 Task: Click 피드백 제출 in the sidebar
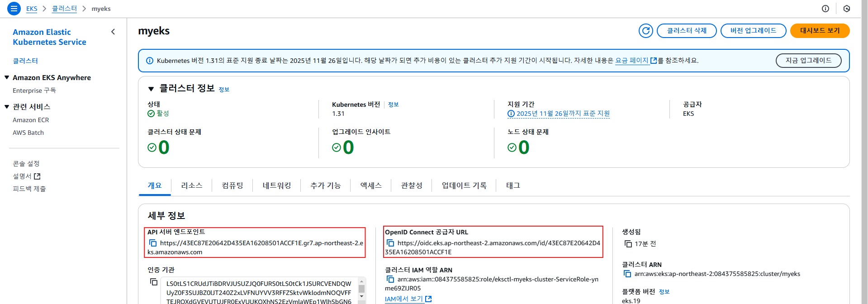pos(29,189)
